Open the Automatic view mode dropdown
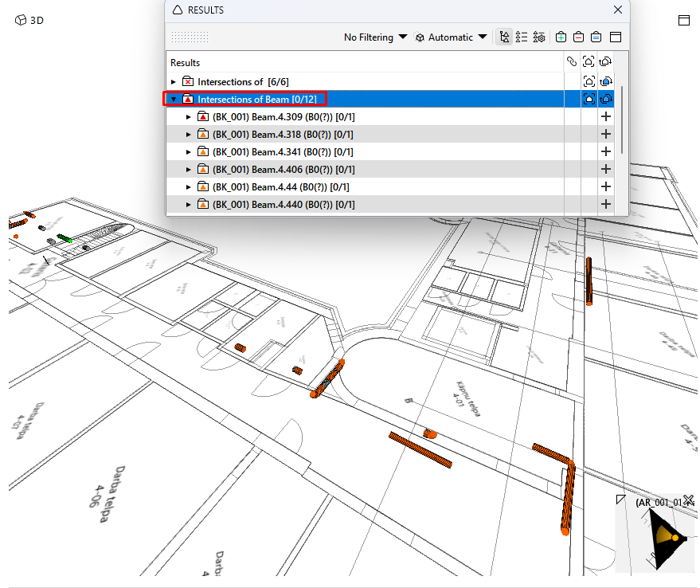 (451, 37)
